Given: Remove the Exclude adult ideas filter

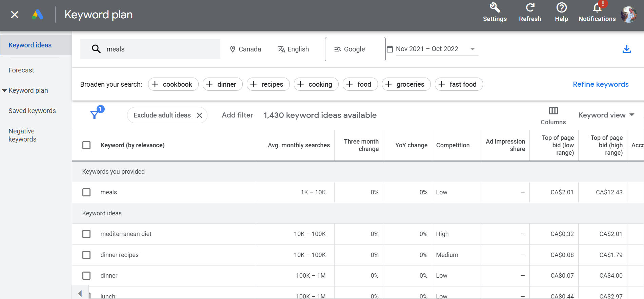Looking at the screenshot, I should 200,115.
